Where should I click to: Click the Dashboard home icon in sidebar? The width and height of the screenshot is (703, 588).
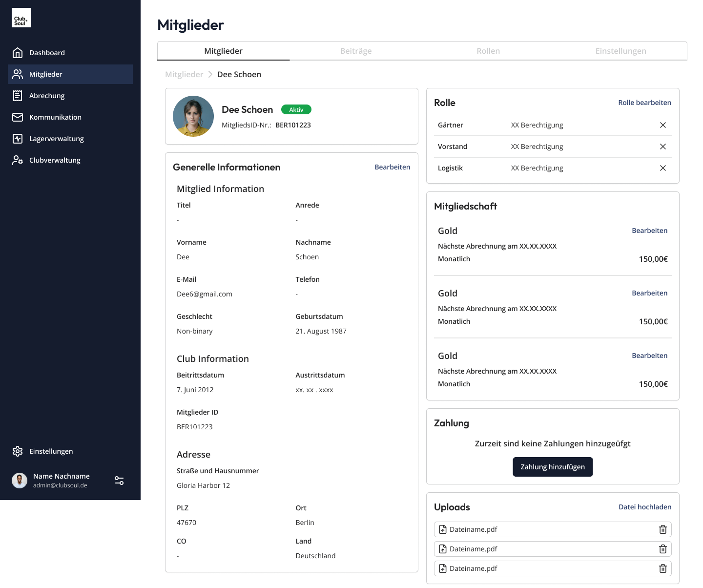(18, 53)
